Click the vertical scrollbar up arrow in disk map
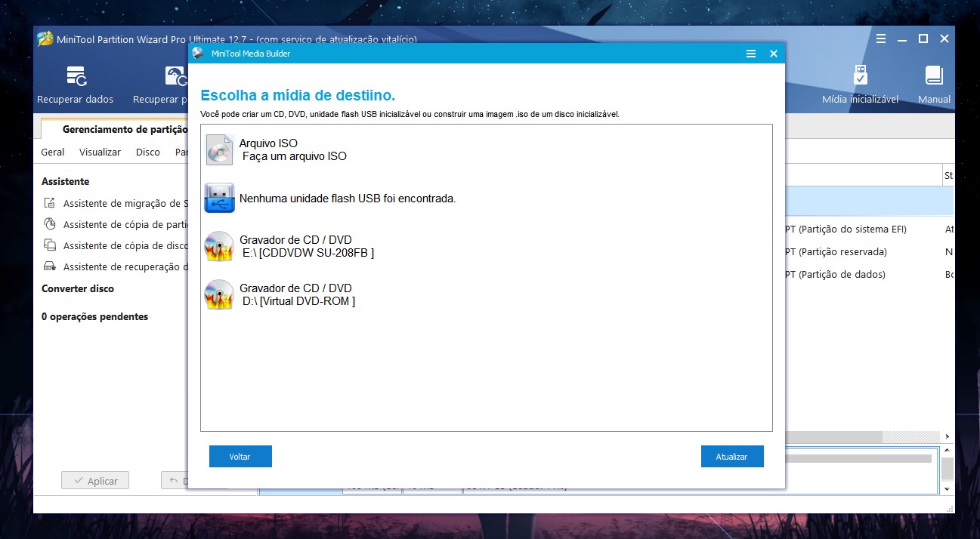980x539 pixels. (x=948, y=452)
